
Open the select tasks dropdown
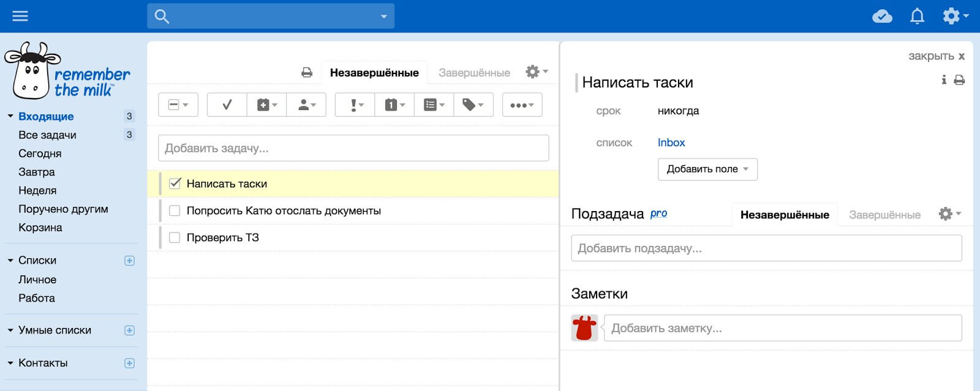point(178,105)
